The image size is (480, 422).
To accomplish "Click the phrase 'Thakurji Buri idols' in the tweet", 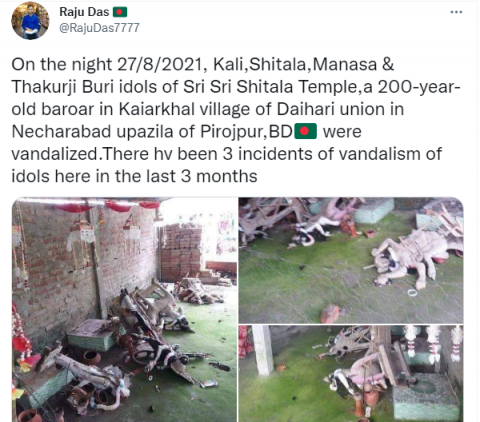I will click(x=92, y=87).
